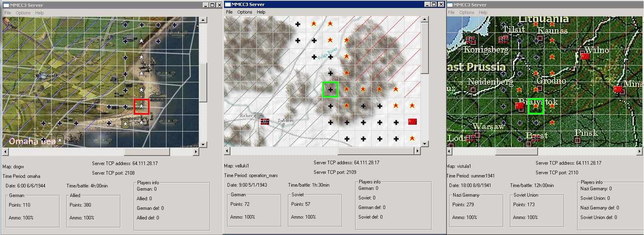Click scroll-left arrow of the vistula1 map
The height and width of the screenshot is (235, 644).
[x=449, y=151]
